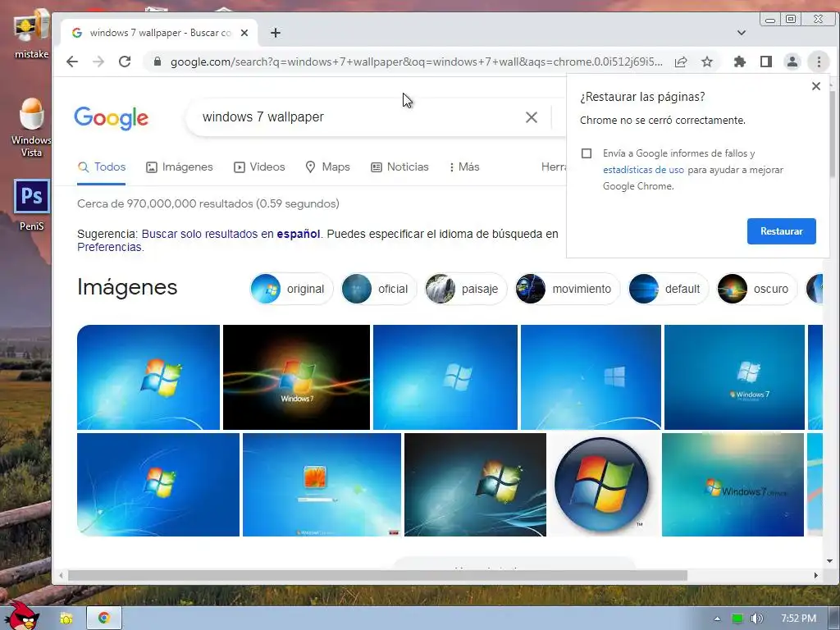This screenshot has width=840, height=630.
Task: Open the Photoshop Ps desktop icon
Action: [x=32, y=204]
